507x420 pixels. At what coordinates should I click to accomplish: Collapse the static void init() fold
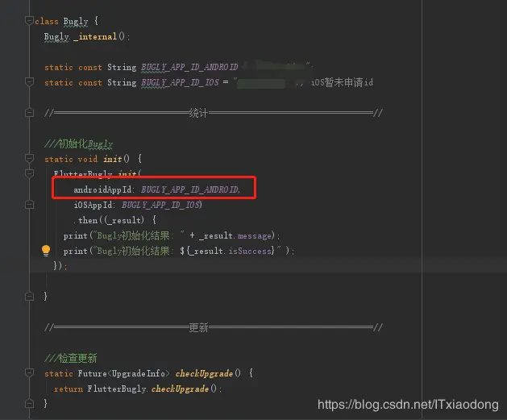pos(29,159)
